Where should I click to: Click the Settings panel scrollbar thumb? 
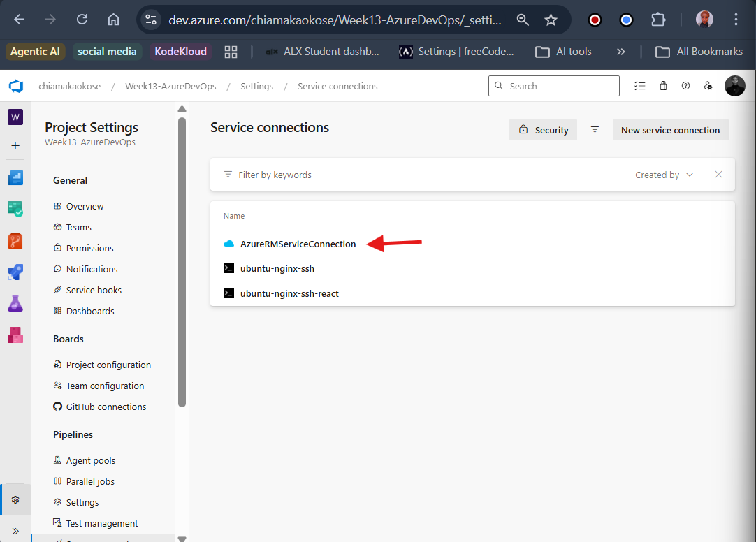(182, 263)
